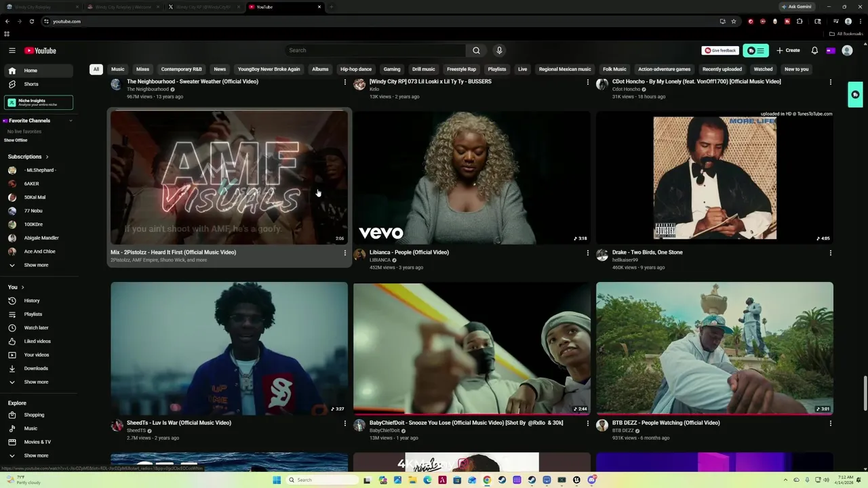
Task: Show hidden system tray icons
Action: click(785, 480)
